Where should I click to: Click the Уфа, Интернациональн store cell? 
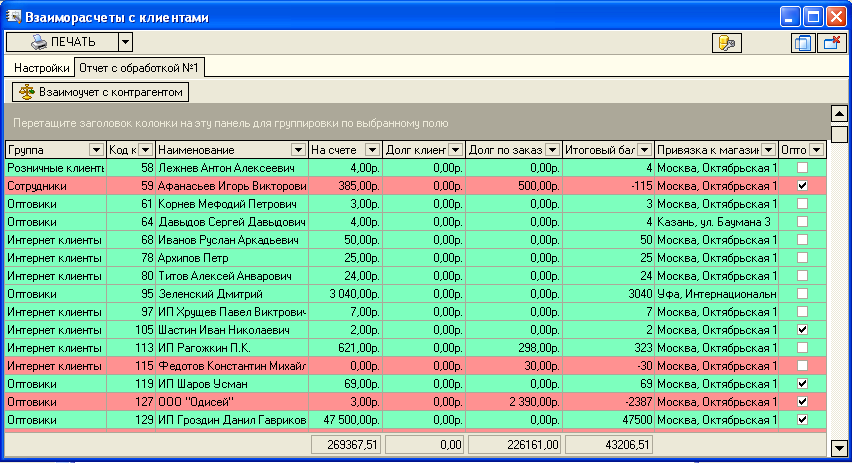click(x=716, y=294)
